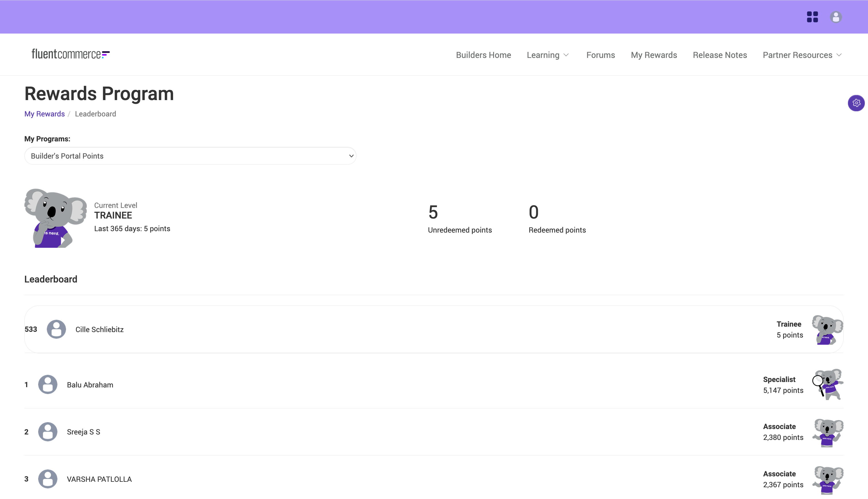Expand the Partner Resources menu
Screen dimensions: 868x499
[802, 55]
